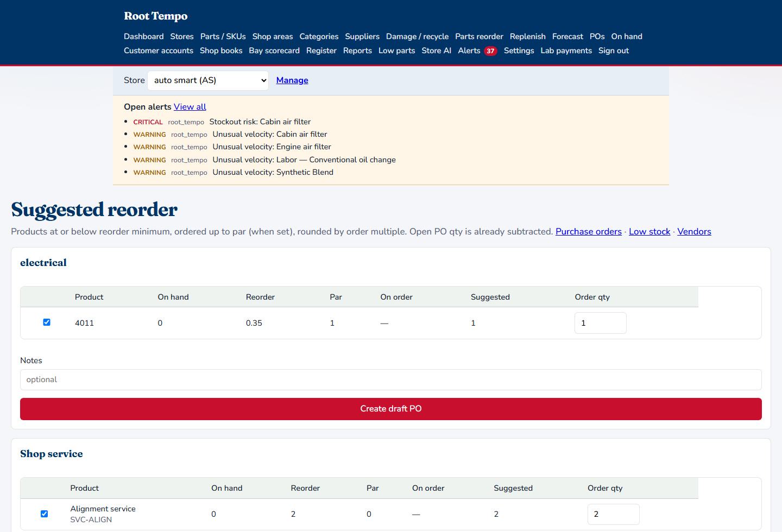The height and width of the screenshot is (532, 782).
Task: Navigate to Parts reorder
Action: (x=480, y=36)
